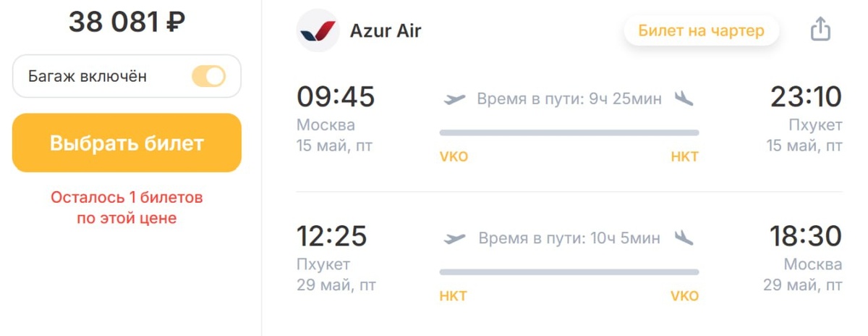Click the return flight duration bar

[569, 272]
